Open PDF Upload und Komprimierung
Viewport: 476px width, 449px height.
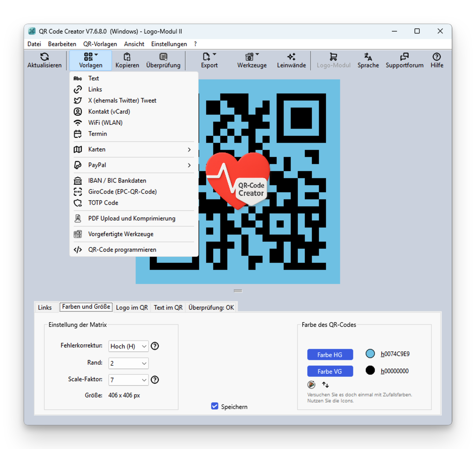(134, 218)
